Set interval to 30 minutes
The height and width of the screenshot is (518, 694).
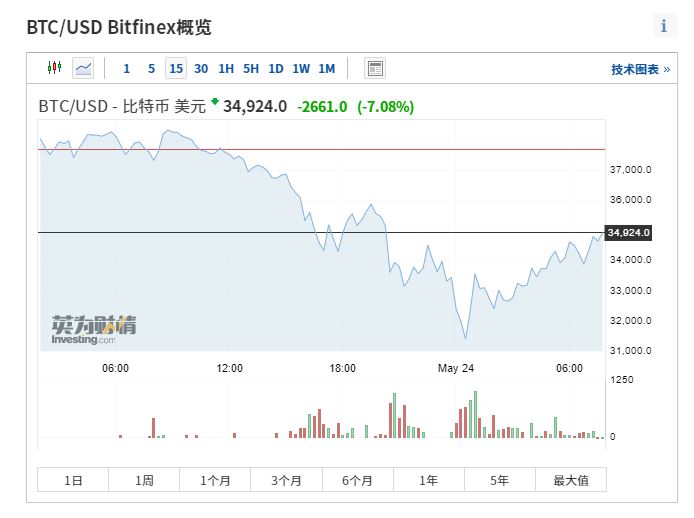pyautogui.click(x=201, y=68)
